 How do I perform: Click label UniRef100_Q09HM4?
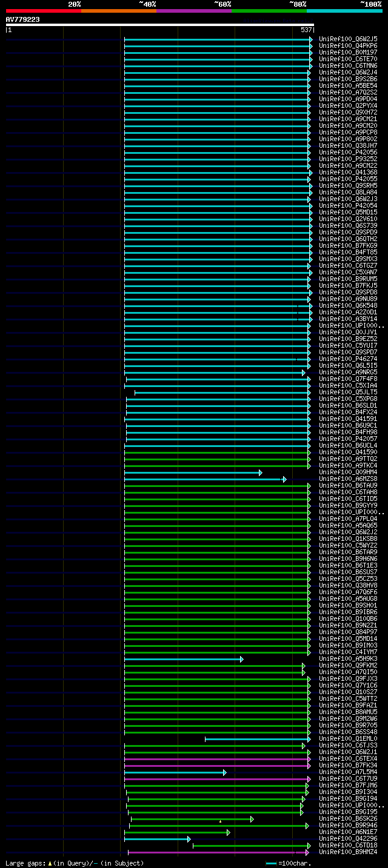coord(348,472)
